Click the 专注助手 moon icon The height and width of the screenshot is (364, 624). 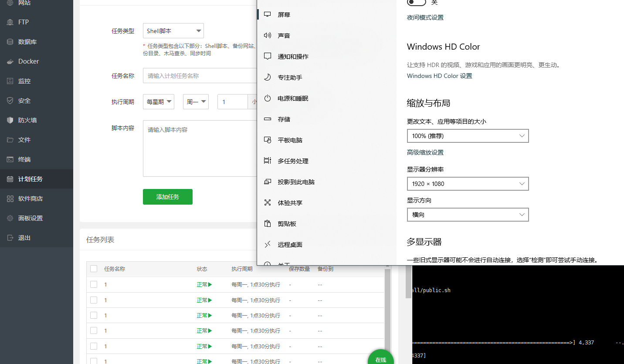[268, 77]
